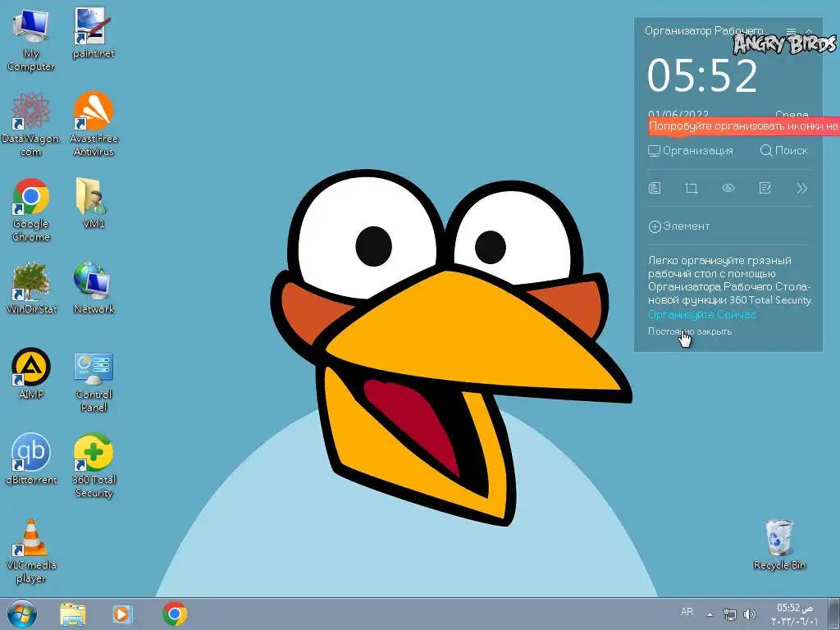Select the VLC media player icon
Viewport: 840px width, 630px height.
[31, 552]
